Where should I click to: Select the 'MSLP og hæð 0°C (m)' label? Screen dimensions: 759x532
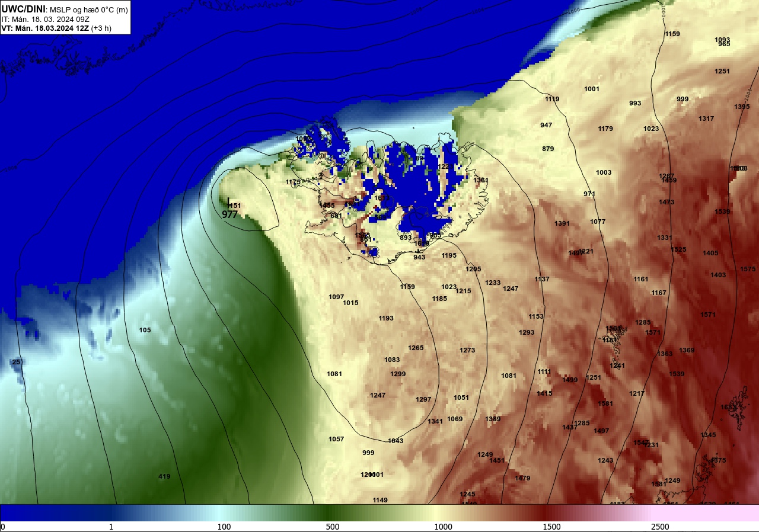click(88, 9)
